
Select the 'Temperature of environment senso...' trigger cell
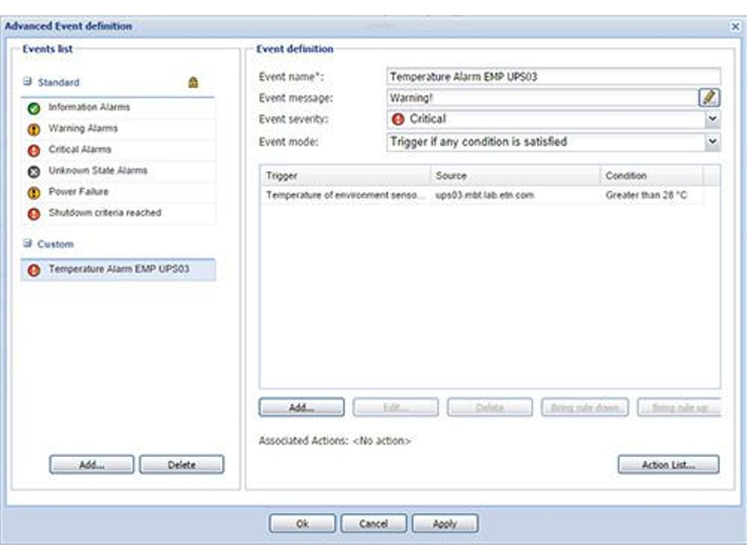(x=345, y=195)
